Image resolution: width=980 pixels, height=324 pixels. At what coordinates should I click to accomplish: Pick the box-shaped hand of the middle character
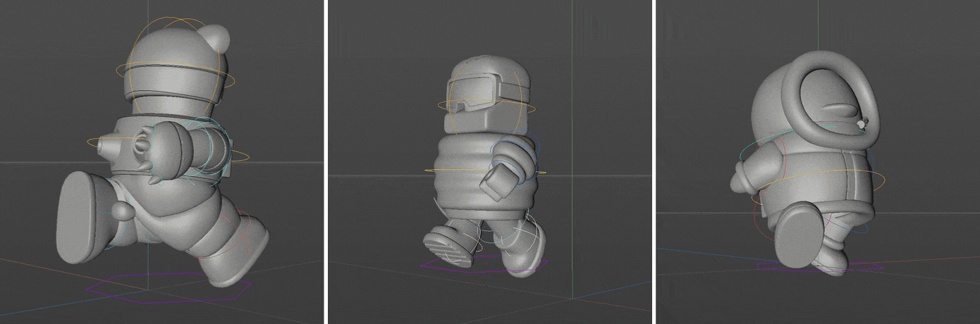[501, 181]
